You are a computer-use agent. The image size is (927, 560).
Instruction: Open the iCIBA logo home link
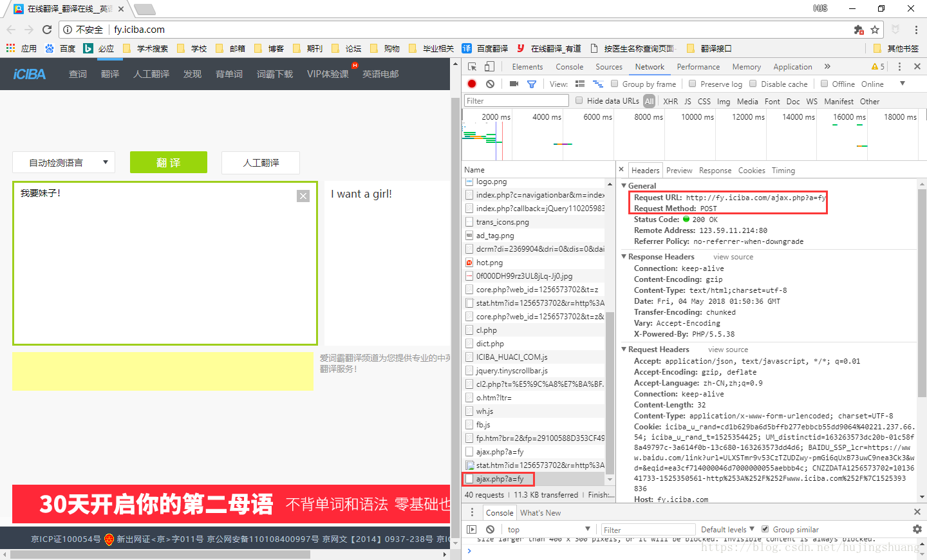pyautogui.click(x=30, y=74)
